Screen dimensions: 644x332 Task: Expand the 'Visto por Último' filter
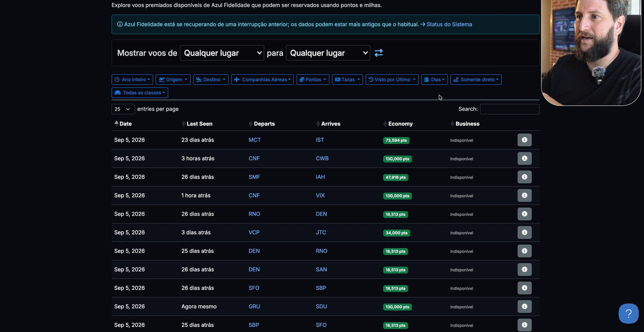tap(392, 80)
